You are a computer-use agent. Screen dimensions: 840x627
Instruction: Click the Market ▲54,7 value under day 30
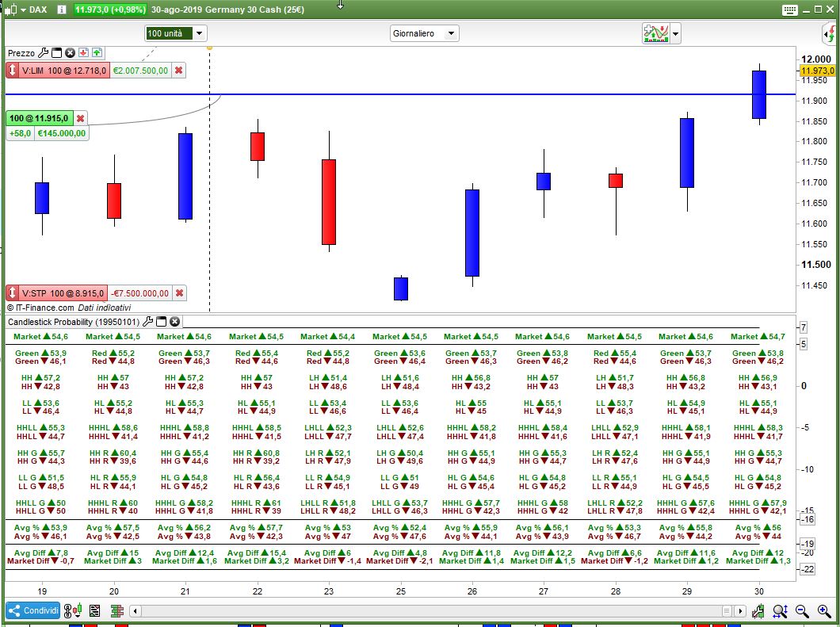pos(758,337)
